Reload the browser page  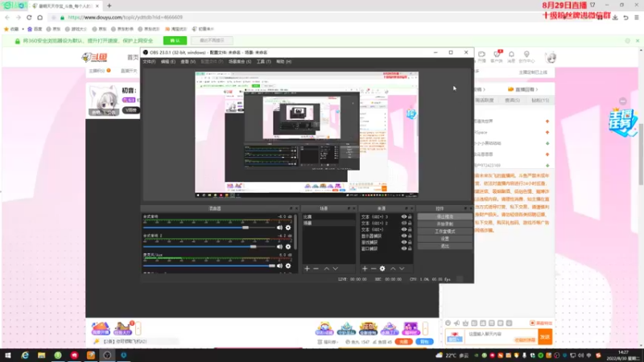(x=29, y=17)
